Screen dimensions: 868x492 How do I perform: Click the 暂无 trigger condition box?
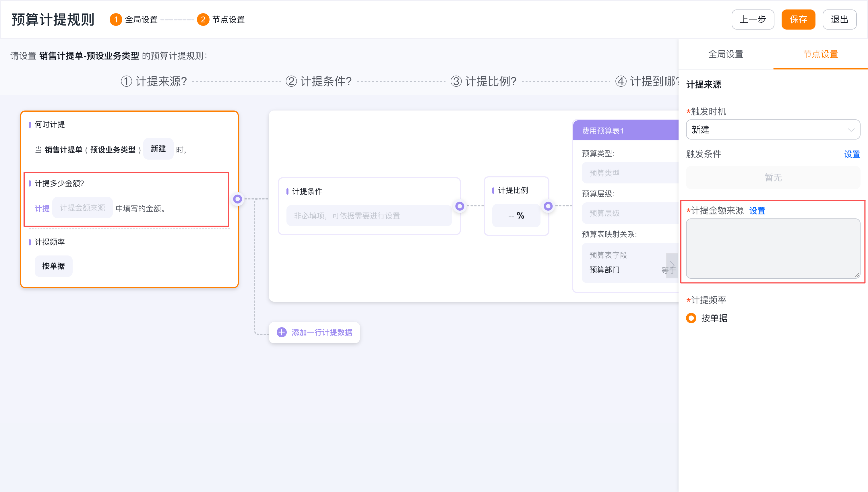(773, 177)
